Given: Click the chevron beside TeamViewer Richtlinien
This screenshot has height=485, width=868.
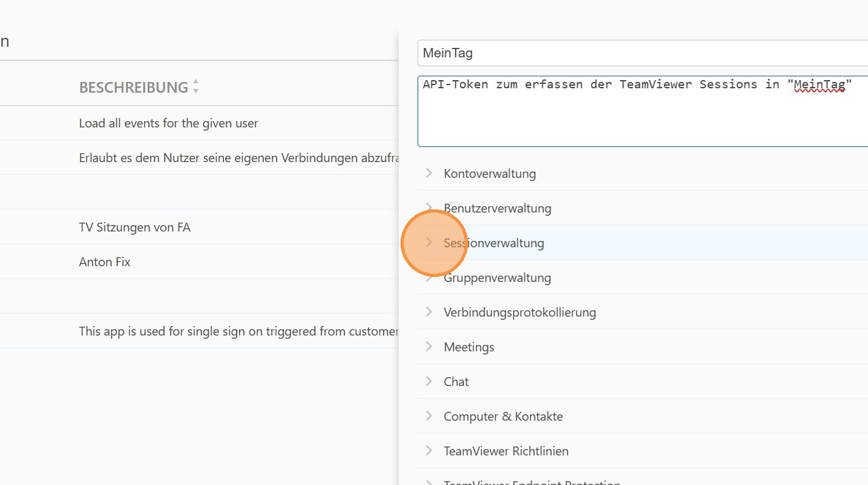Looking at the screenshot, I should click(x=429, y=450).
